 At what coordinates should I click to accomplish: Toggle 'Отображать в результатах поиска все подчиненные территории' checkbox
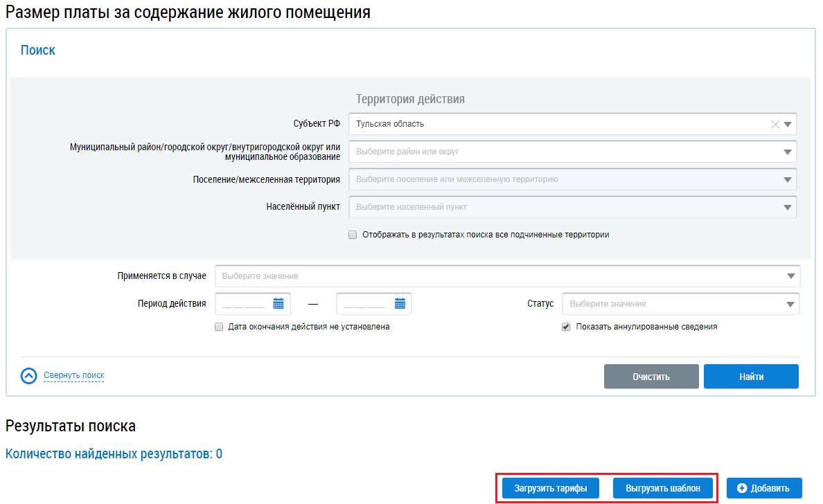(x=353, y=235)
